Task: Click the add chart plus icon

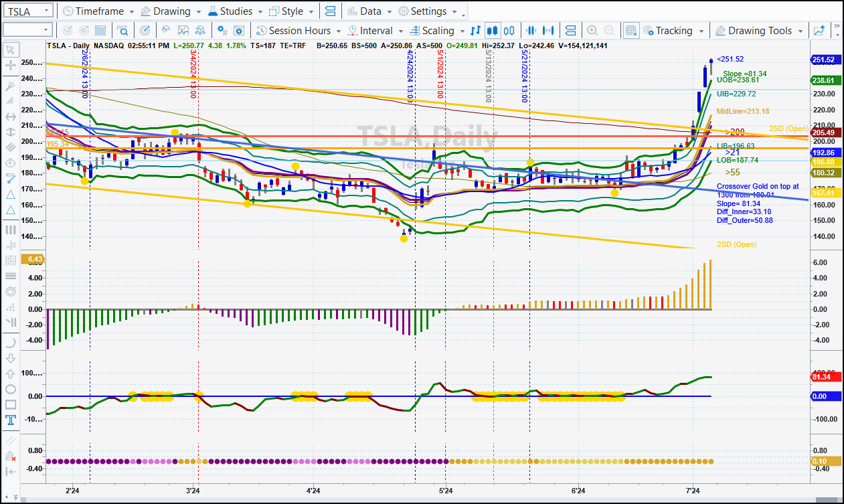Action: pos(819,30)
